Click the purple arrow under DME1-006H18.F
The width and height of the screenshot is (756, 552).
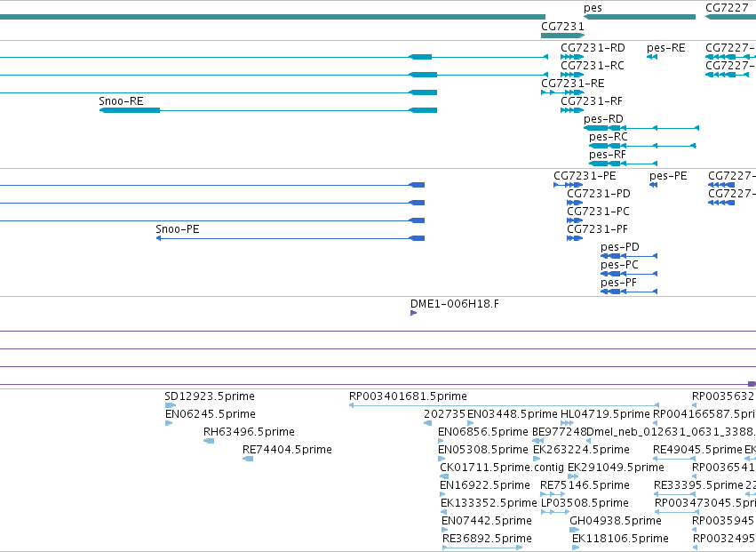coord(413,313)
